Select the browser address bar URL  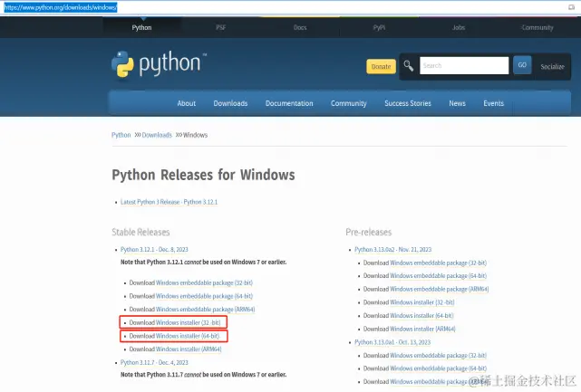tap(61, 7)
